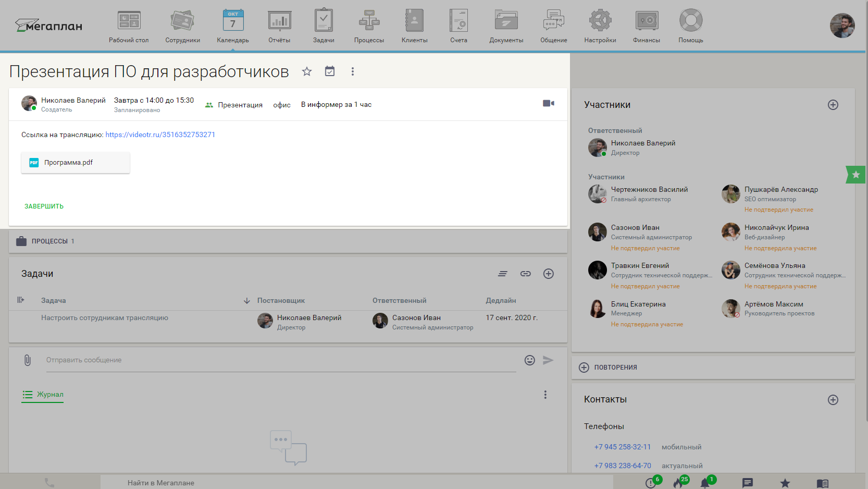The width and height of the screenshot is (868, 489).
Task: Open user profile avatar menu
Action: 842,26
